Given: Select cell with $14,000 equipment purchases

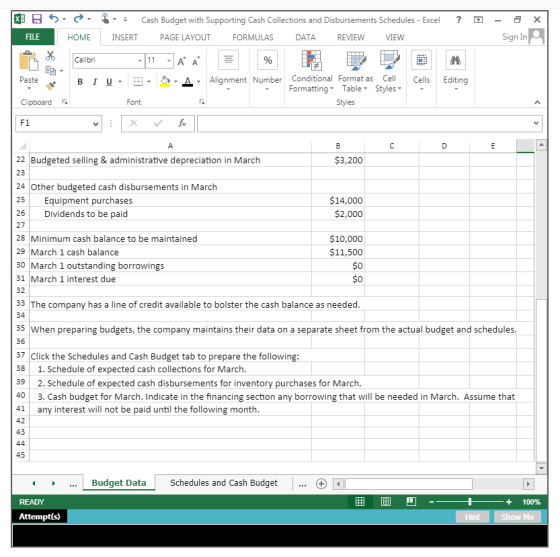Looking at the screenshot, I should point(338,201).
